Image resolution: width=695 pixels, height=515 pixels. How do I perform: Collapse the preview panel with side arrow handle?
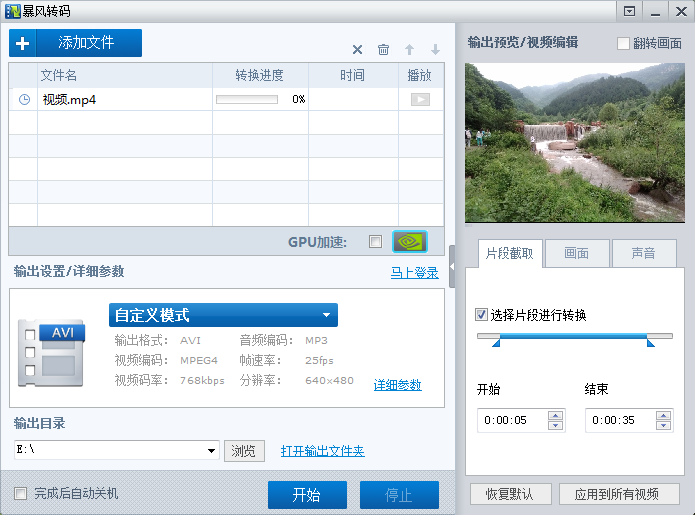point(452,266)
